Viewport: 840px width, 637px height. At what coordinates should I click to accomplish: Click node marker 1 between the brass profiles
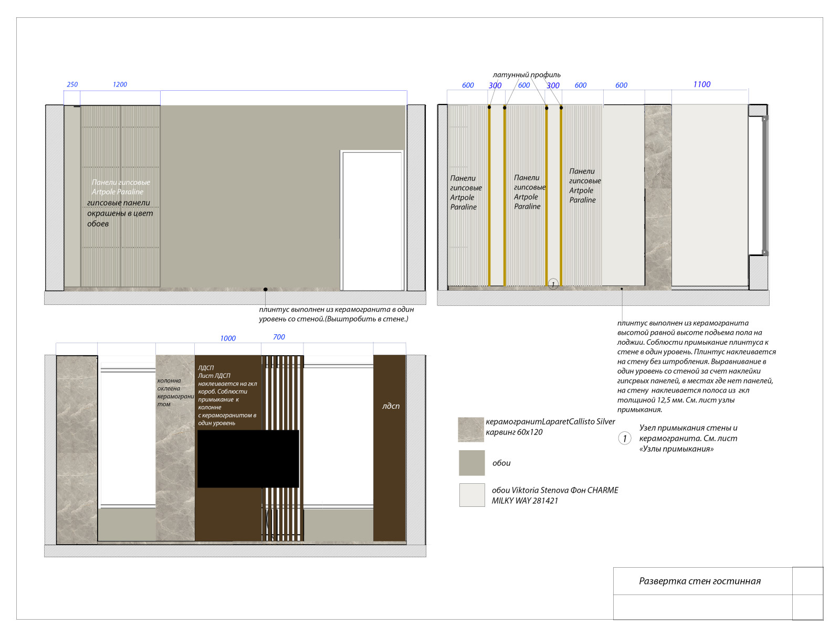point(553,284)
